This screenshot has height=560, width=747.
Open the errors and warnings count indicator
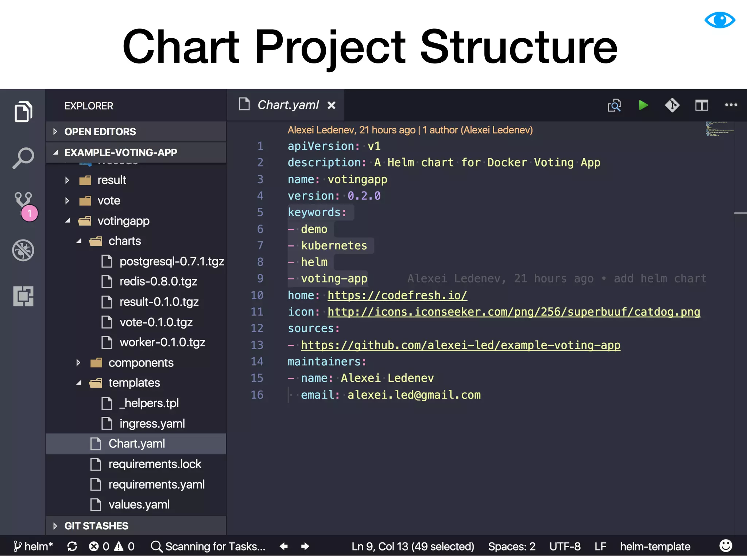(112, 546)
